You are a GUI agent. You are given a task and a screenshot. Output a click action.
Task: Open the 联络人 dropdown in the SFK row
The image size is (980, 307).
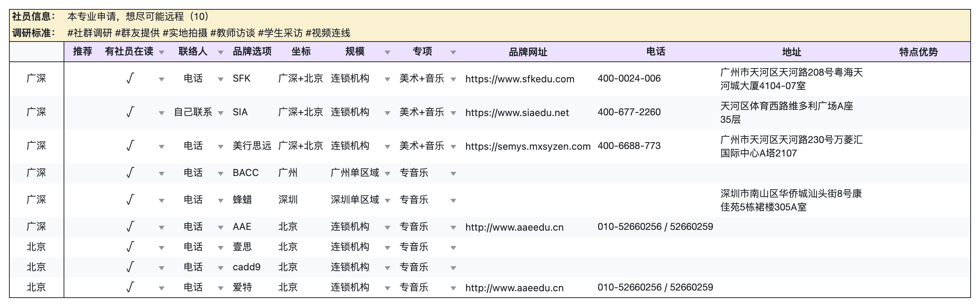coord(221,79)
